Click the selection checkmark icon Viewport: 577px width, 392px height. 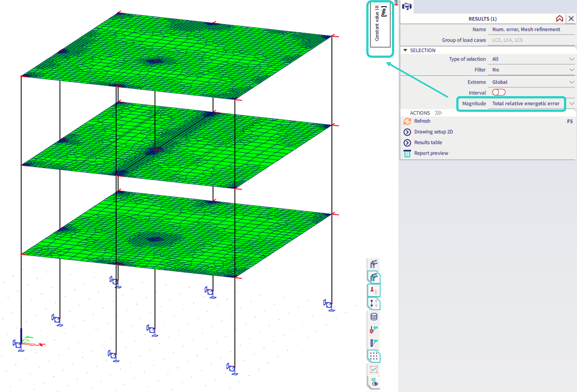[374, 369]
